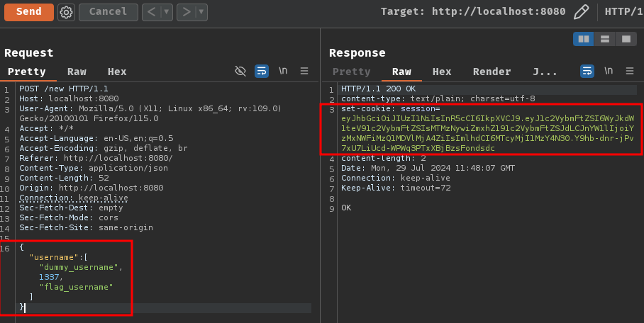Click the set-cookie: session= header
This screenshot has width=644, height=323.
coord(391,108)
